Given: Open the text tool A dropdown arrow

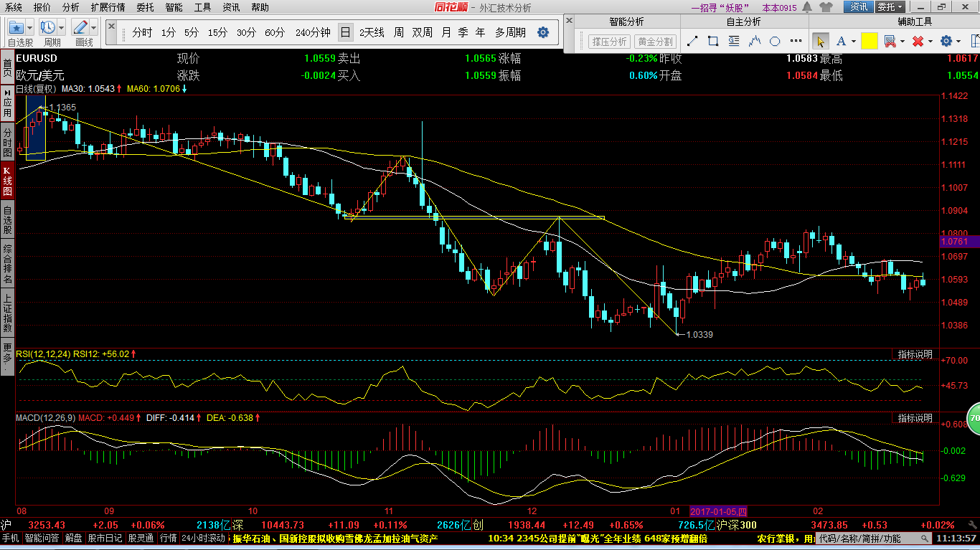Looking at the screenshot, I should (x=854, y=42).
